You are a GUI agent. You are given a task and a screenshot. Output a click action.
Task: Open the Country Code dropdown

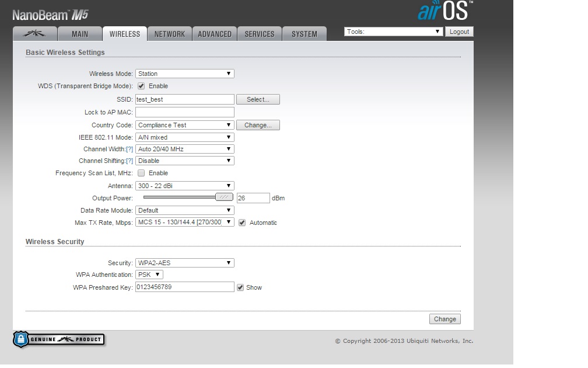[x=184, y=125]
